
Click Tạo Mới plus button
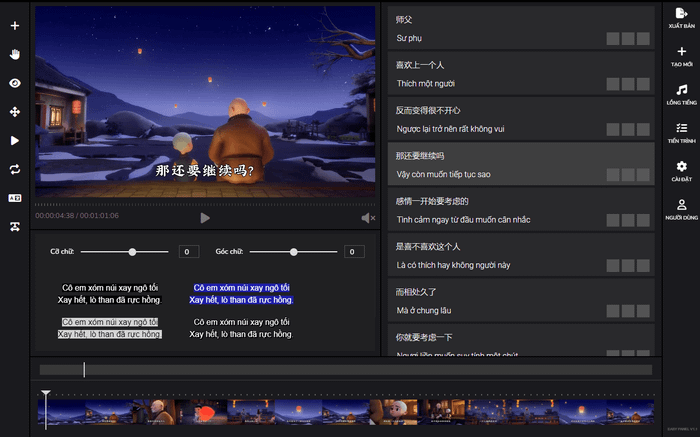click(x=681, y=56)
